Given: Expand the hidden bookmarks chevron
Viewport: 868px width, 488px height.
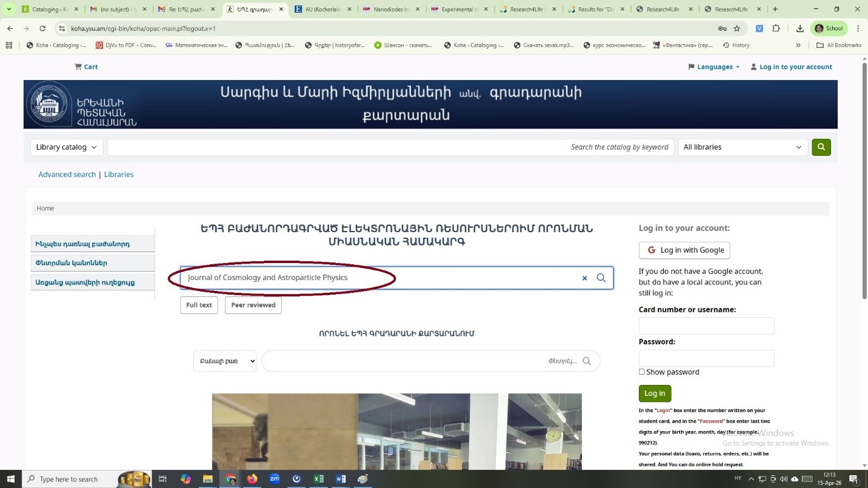Looking at the screenshot, I should click(x=798, y=45).
